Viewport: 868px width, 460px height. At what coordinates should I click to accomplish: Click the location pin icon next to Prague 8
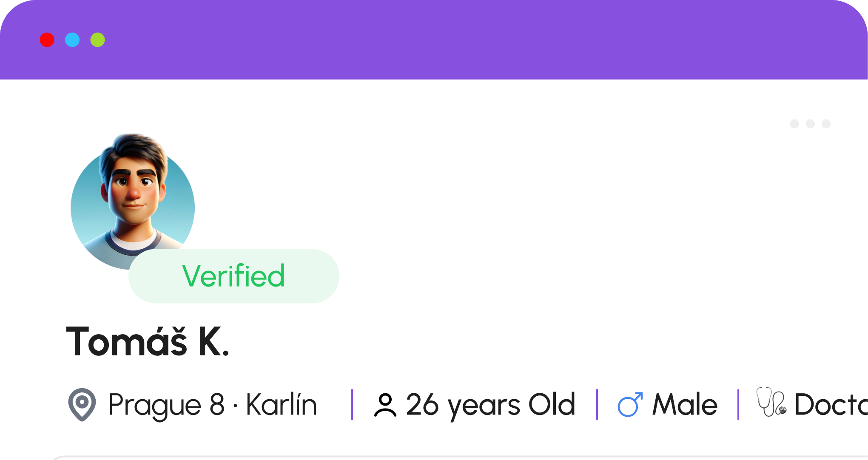coord(83,404)
